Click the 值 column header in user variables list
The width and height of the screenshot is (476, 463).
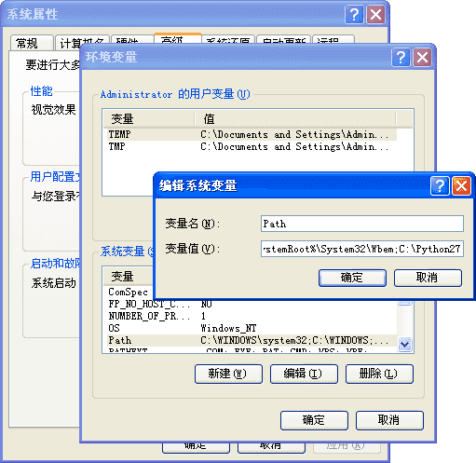295,118
